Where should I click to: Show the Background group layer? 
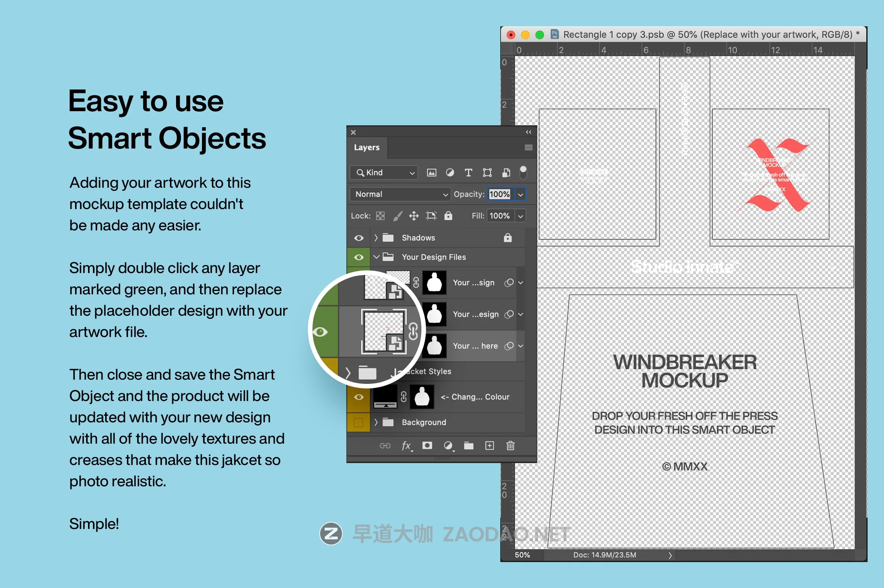pos(358,422)
